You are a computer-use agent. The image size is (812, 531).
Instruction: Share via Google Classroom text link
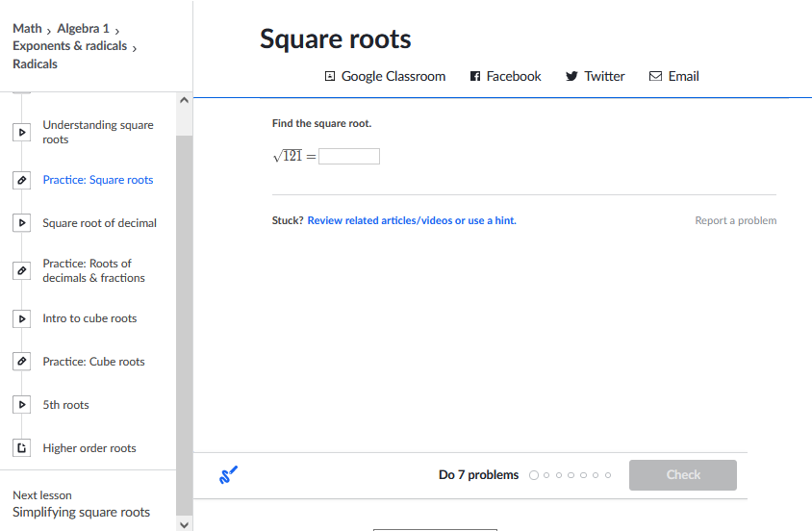click(393, 77)
